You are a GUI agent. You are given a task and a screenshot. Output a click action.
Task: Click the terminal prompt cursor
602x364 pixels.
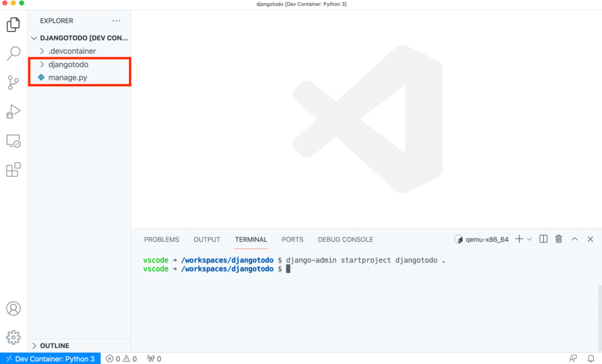click(288, 269)
